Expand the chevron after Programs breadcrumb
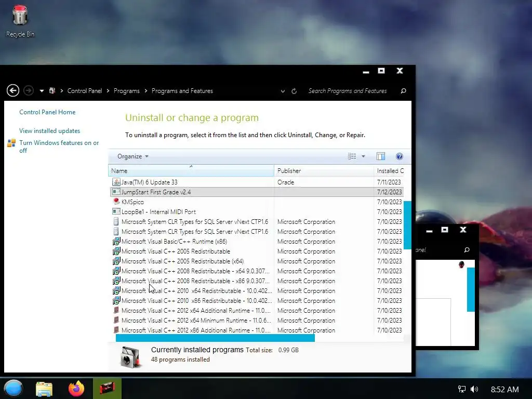This screenshot has width=532, height=399. tap(146, 91)
